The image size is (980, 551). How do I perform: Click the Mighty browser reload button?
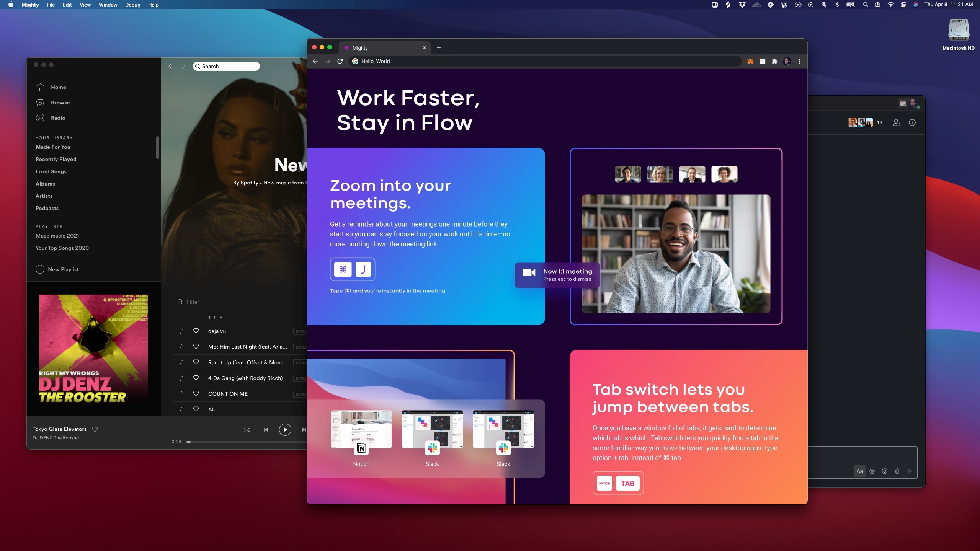click(x=341, y=61)
